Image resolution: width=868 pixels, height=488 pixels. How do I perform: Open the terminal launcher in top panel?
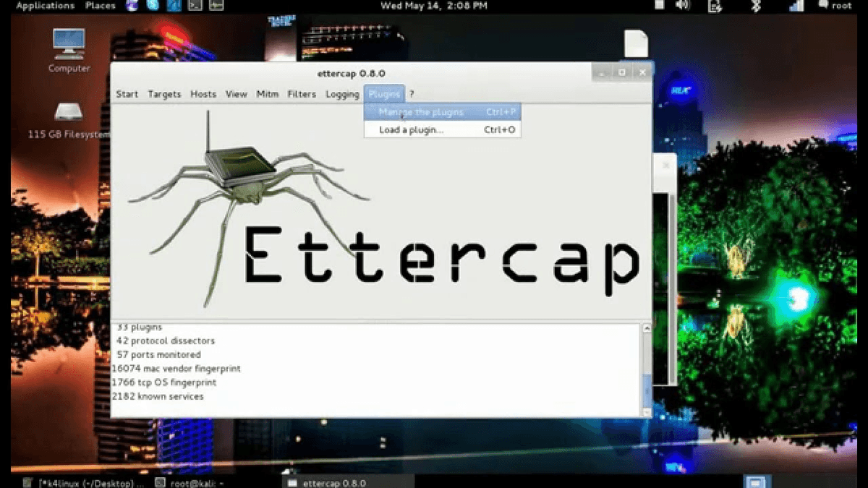coord(195,6)
